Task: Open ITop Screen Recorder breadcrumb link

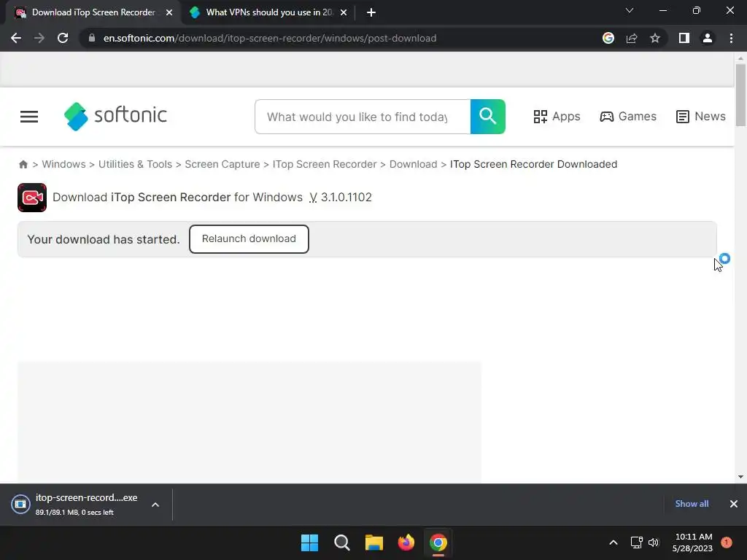Action: (325, 164)
